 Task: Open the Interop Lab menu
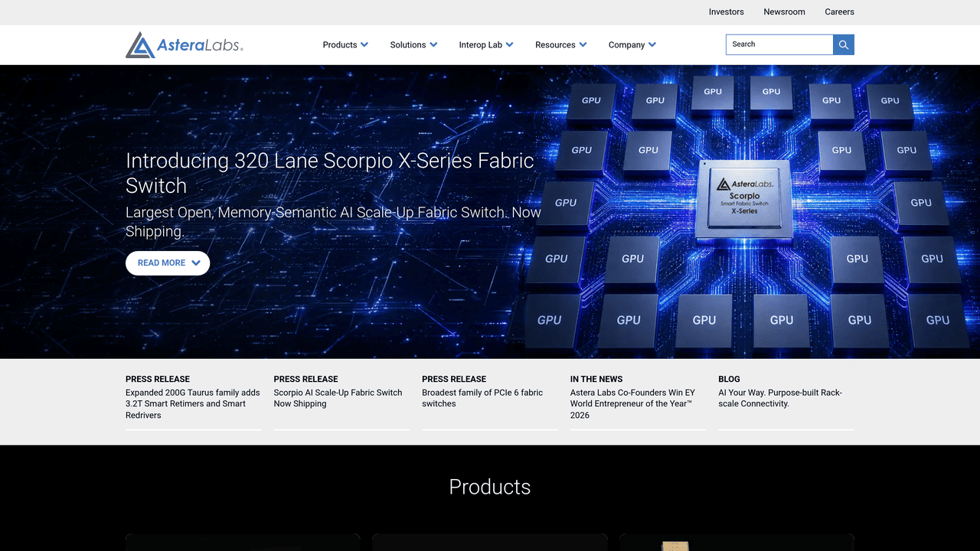click(x=481, y=45)
